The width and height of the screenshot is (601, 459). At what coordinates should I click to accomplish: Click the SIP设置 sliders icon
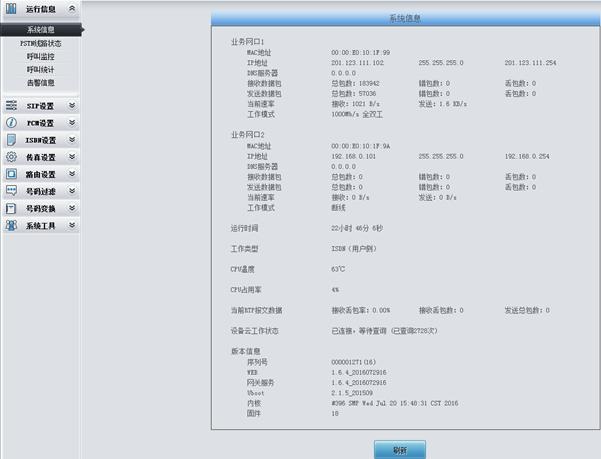11,105
